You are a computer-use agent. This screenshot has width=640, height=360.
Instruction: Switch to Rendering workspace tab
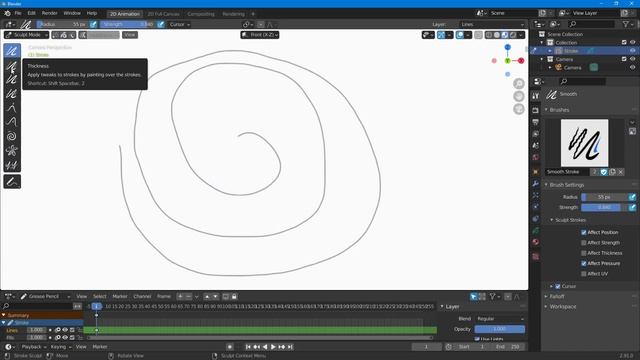point(233,14)
